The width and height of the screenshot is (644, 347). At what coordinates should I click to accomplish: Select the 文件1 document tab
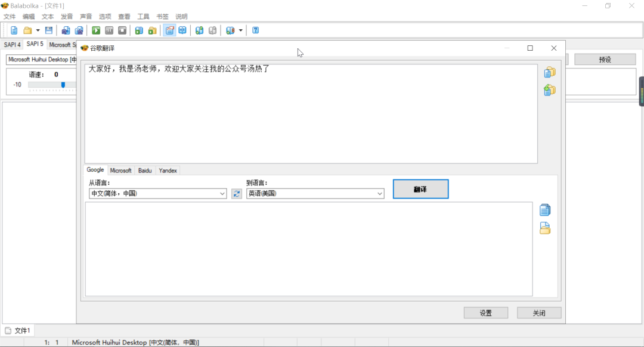coord(18,330)
